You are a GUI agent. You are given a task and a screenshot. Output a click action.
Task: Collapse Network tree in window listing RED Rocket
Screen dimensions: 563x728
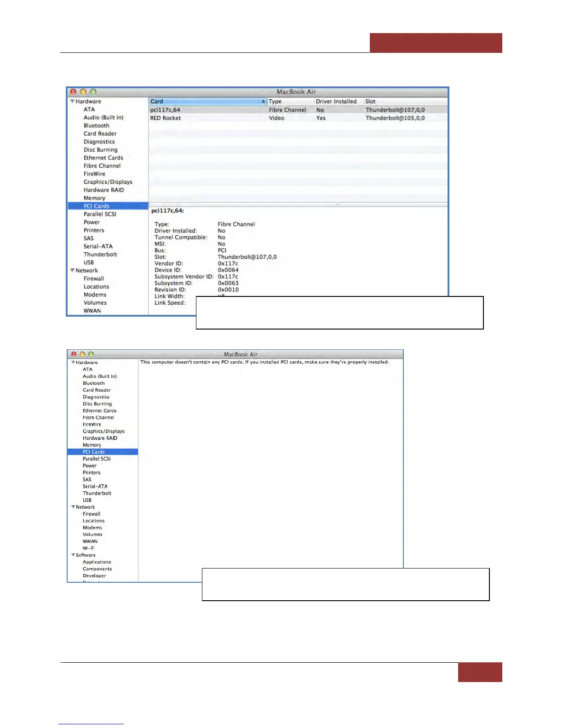(72, 271)
